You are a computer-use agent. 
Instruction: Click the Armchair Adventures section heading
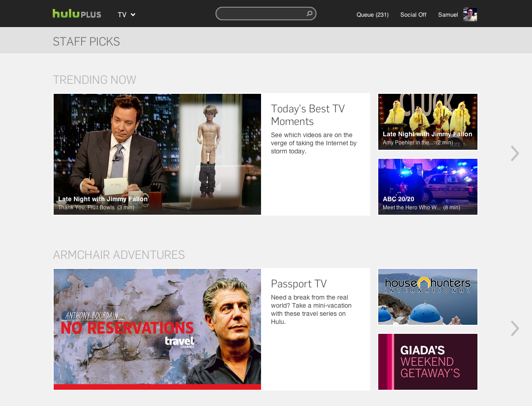tap(119, 255)
